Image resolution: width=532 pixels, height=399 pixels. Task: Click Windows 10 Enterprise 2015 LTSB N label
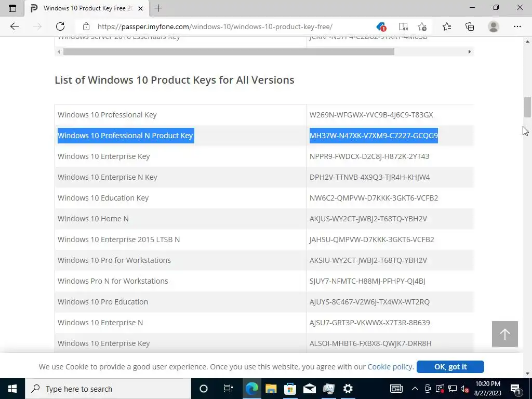[119, 239]
